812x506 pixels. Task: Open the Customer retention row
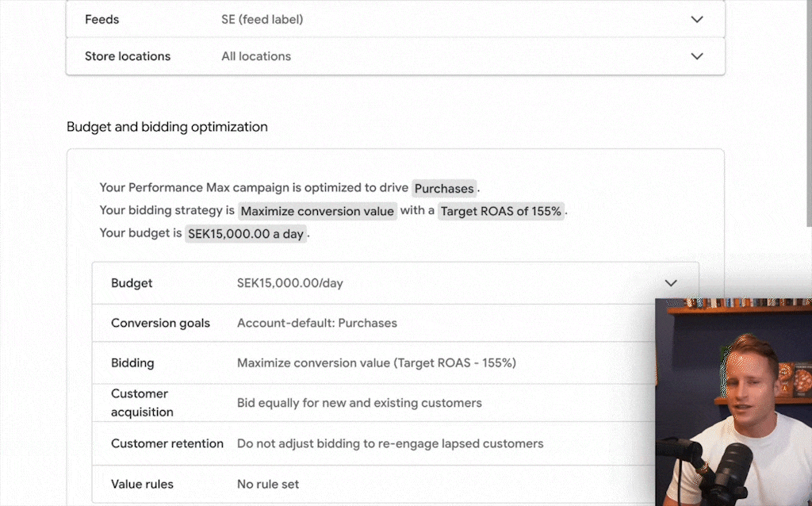coord(317,443)
